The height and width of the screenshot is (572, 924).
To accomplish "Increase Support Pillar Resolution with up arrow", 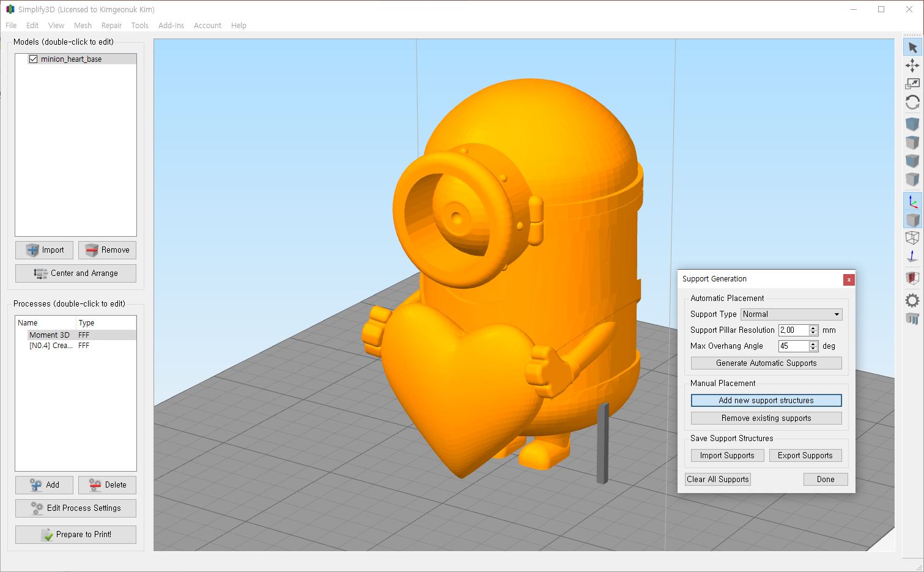I will (x=813, y=327).
